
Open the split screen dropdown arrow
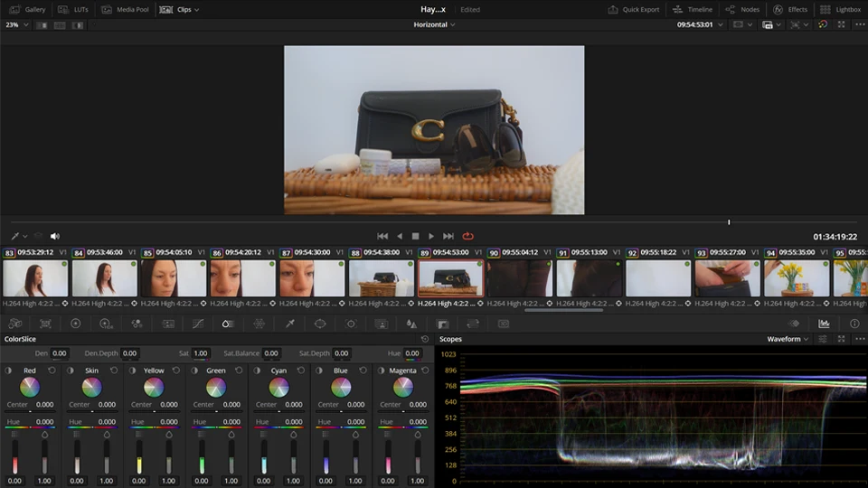[778, 25]
